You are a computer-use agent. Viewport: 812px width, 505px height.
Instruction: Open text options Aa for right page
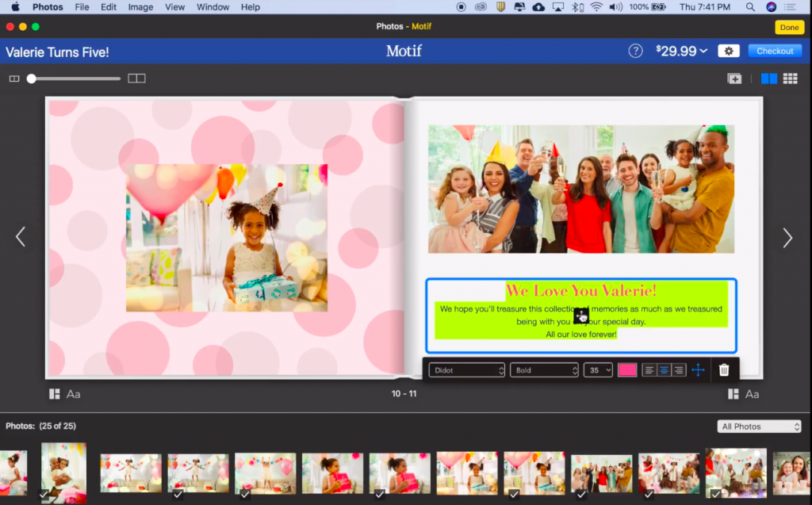pyautogui.click(x=752, y=394)
